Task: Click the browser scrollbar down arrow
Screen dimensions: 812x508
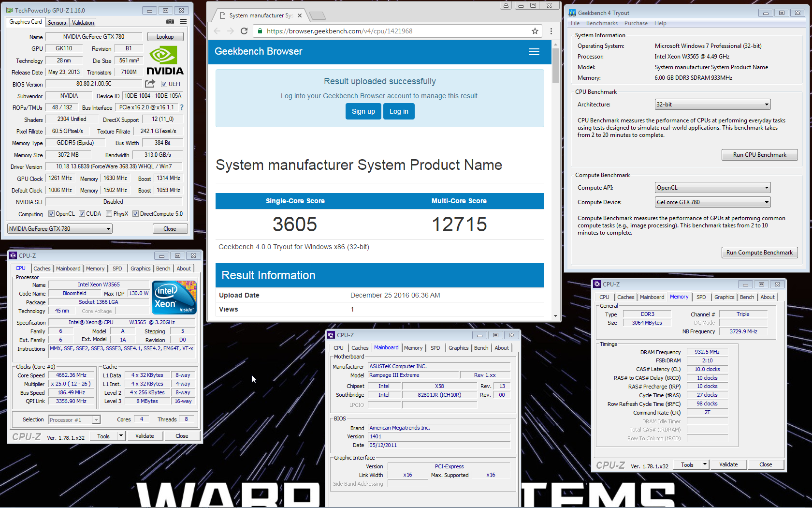Action: click(x=555, y=315)
